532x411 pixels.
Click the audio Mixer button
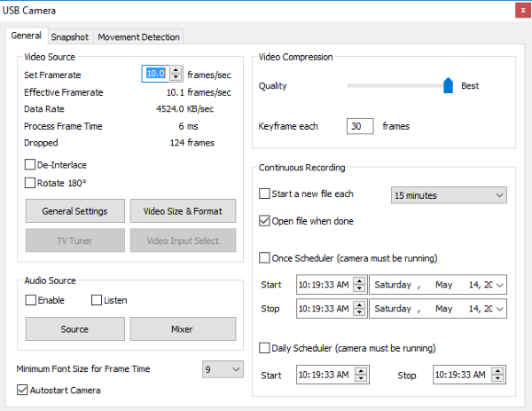pyautogui.click(x=184, y=328)
